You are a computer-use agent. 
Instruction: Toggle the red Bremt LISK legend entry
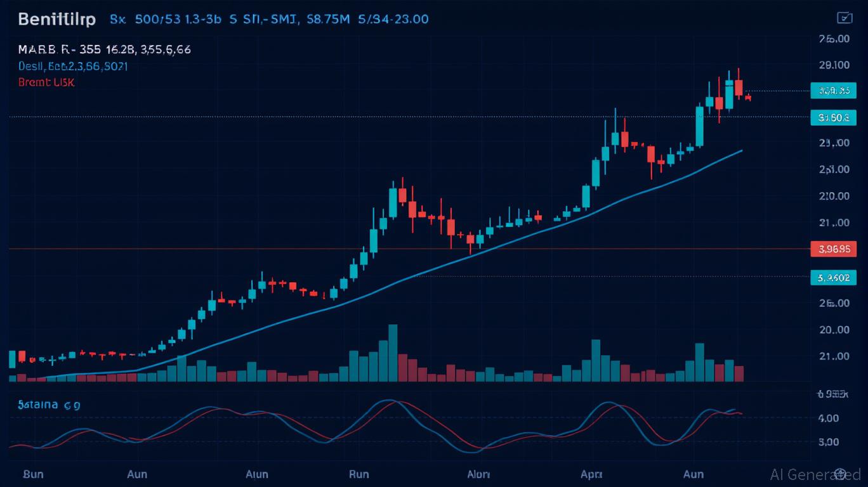pos(46,82)
